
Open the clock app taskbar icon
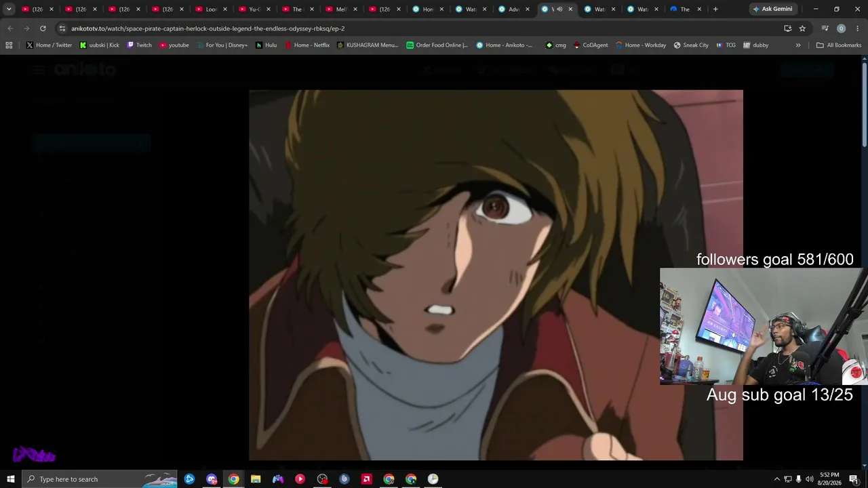pyautogui.click(x=433, y=479)
